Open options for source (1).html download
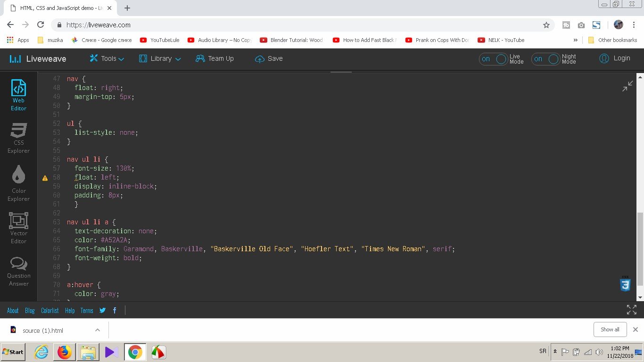Image resolution: width=644 pixels, height=362 pixels. click(x=97, y=330)
